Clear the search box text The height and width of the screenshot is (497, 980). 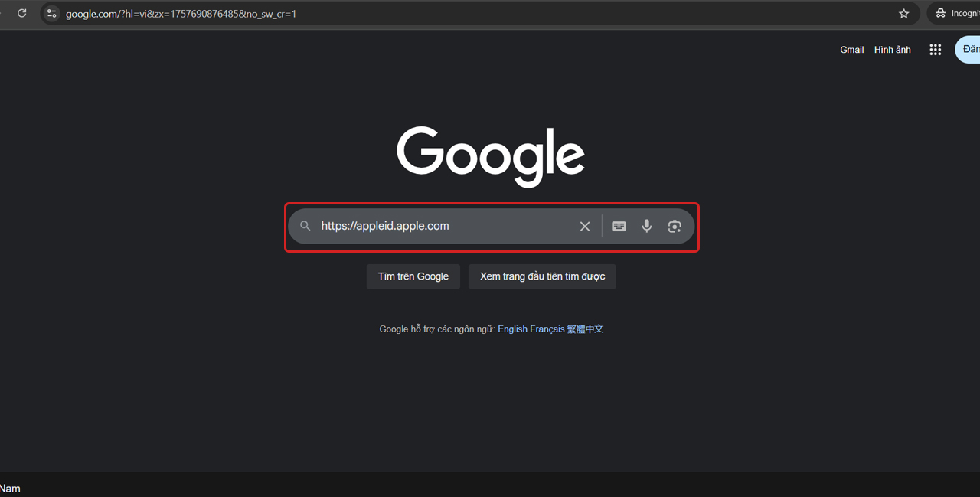[585, 226]
